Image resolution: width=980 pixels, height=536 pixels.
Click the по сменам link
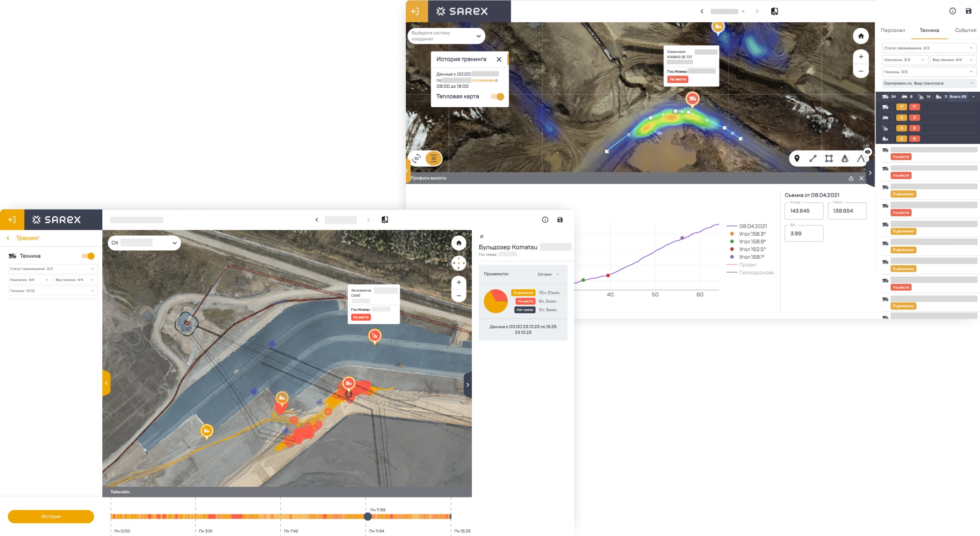(483, 80)
